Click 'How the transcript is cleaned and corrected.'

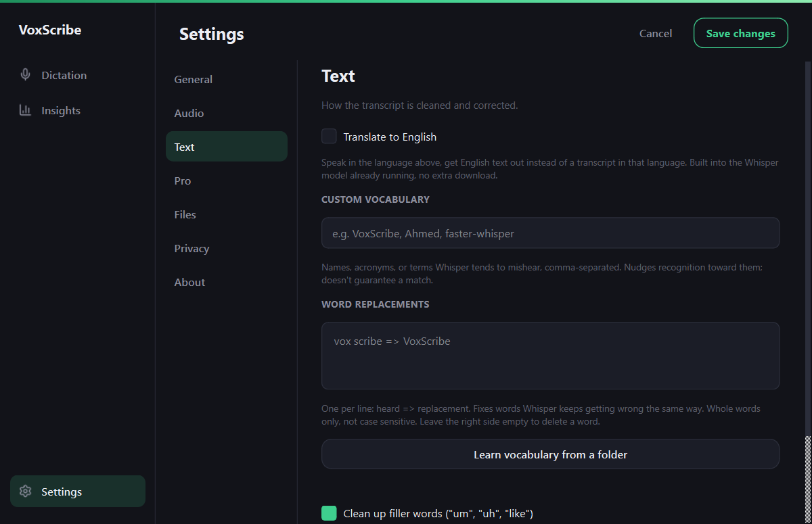tap(420, 105)
